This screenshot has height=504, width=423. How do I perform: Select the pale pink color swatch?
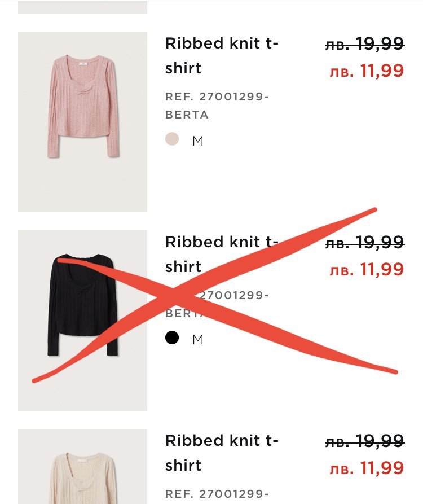[x=172, y=139]
